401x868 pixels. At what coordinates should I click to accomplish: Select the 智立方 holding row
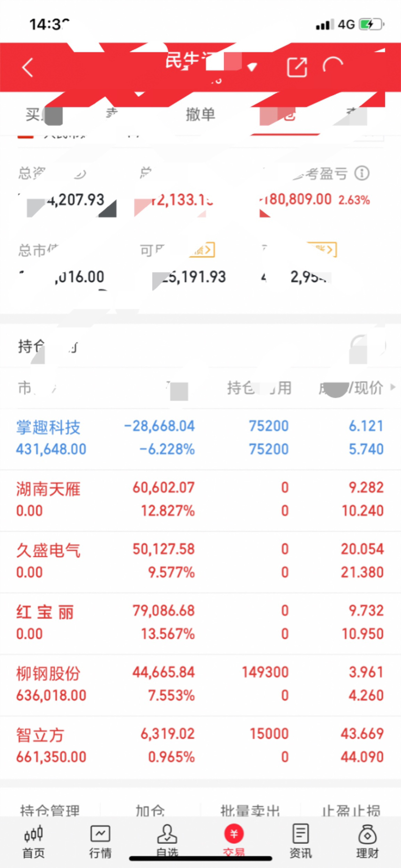coord(200,746)
